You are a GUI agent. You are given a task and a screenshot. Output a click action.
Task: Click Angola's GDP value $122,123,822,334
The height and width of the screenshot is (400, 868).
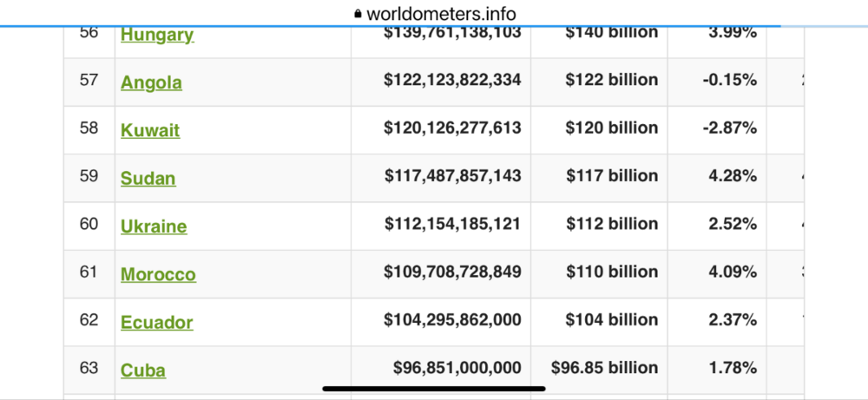pyautogui.click(x=452, y=80)
